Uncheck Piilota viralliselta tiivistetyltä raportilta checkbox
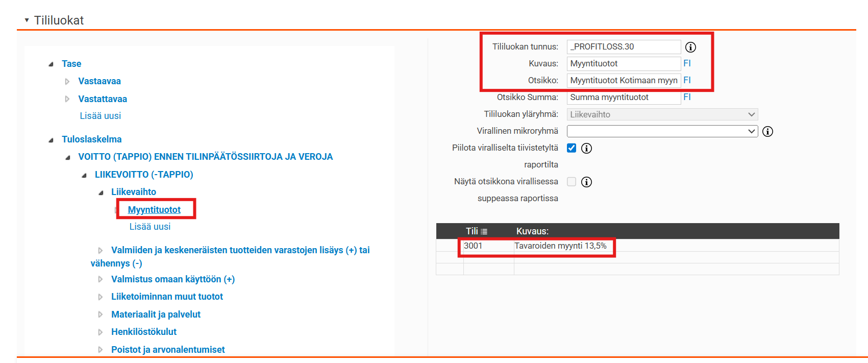 572,148
